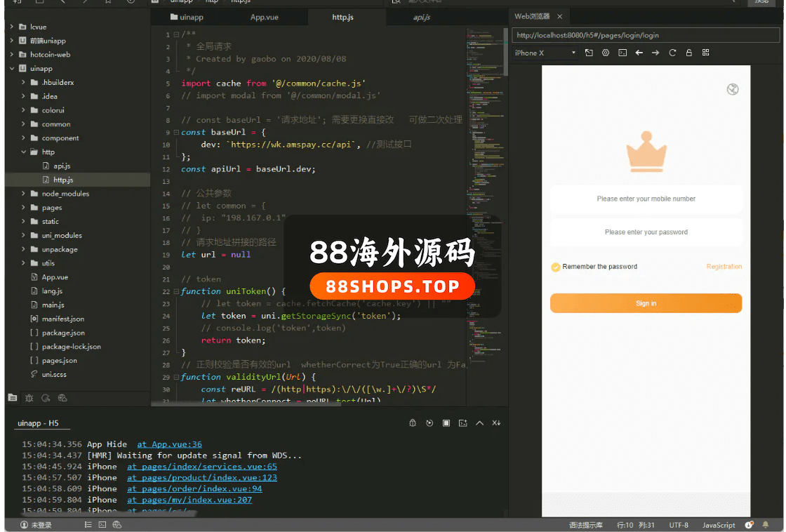Toggle the lock icon in browser toolbar
786x532 pixels.
(x=689, y=53)
